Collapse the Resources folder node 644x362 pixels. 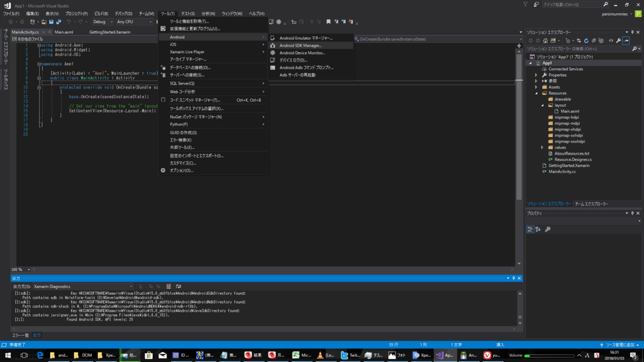point(536,93)
